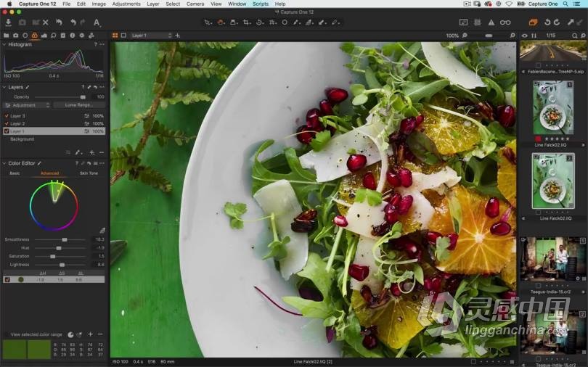
Task: Open the Layer 1 selector dropdown in viewer bar
Action: [151, 36]
